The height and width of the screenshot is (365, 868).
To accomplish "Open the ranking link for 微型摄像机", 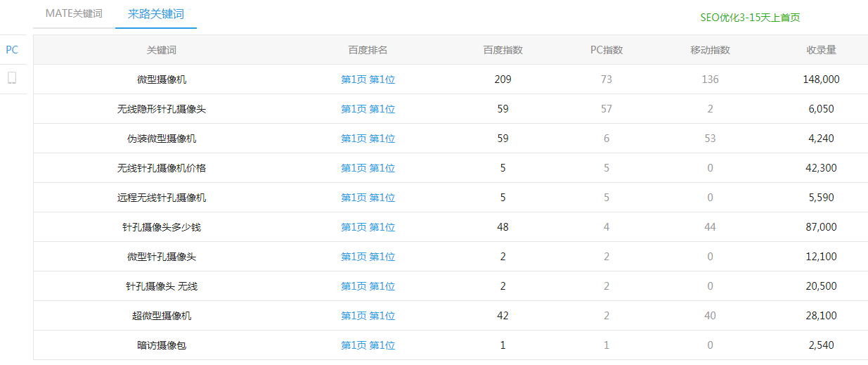I will click(x=368, y=79).
